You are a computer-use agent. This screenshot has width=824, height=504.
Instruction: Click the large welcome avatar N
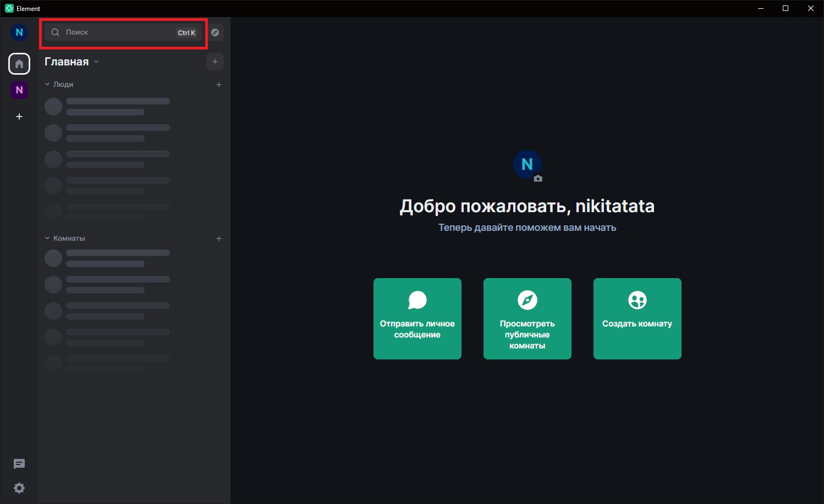pyautogui.click(x=527, y=164)
